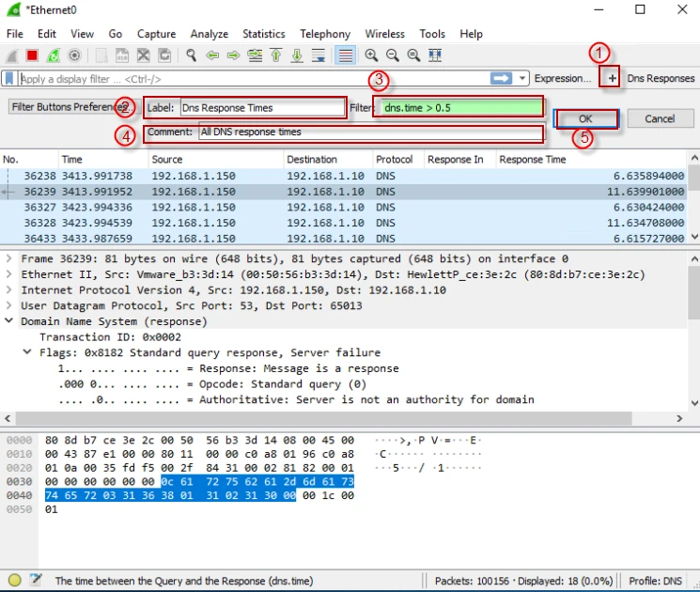Zoom in on packet text
The width and height of the screenshot is (700, 592).
(x=371, y=55)
